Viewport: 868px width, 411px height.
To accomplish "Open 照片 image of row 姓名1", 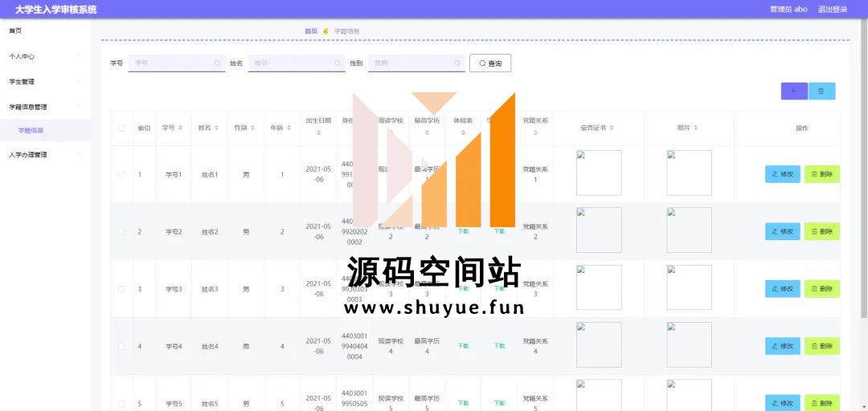I will pos(690,173).
